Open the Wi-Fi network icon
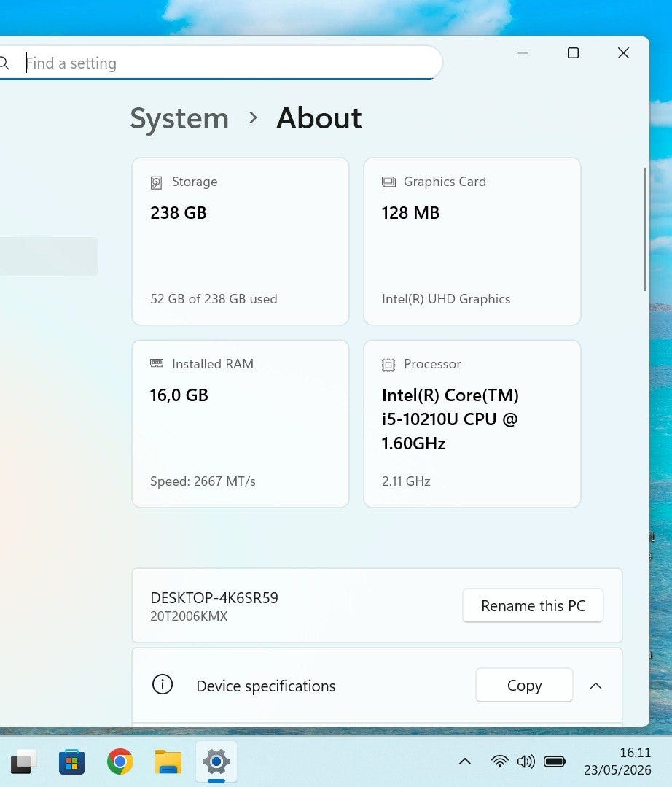The width and height of the screenshot is (672, 787). coord(499,762)
